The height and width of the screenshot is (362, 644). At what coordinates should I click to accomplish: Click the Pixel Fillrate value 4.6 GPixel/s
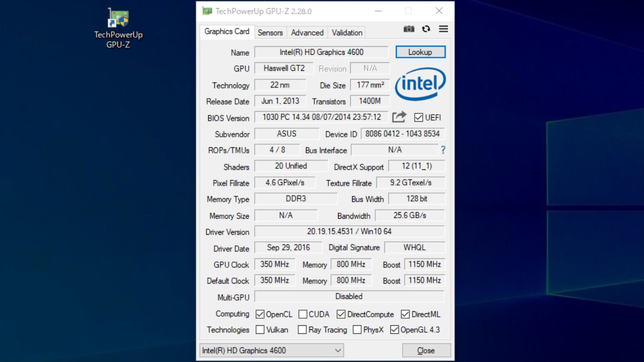click(285, 183)
